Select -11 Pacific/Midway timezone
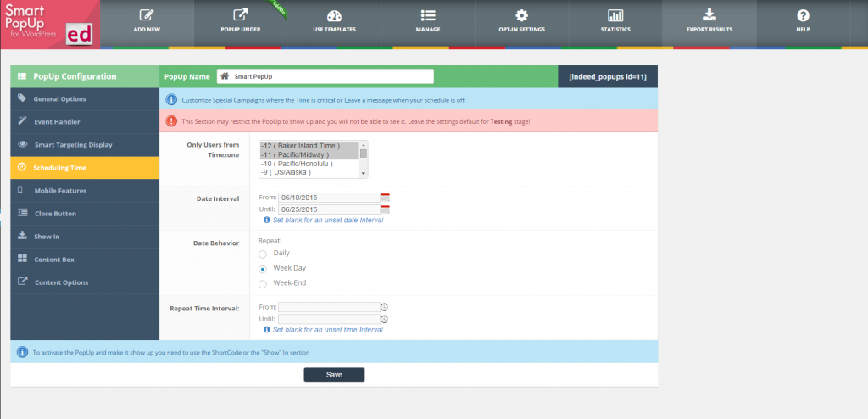This screenshot has width=868, height=419. 309,154
